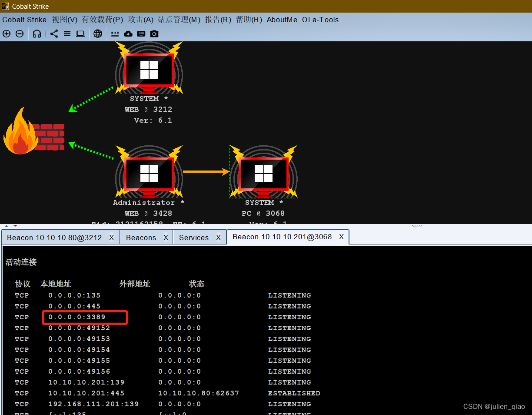This screenshot has height=415, width=532.
Task: Click the 10.10.10.201:445 local address
Action: (86, 393)
